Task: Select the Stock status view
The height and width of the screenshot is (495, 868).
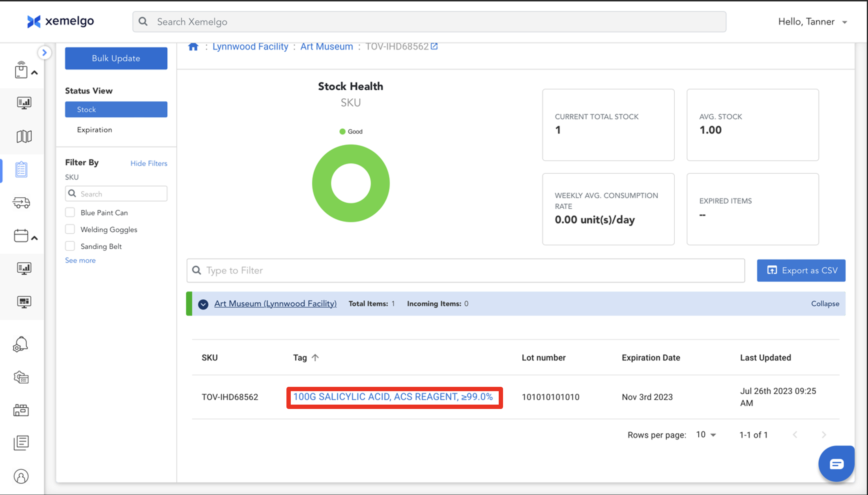Action: (x=116, y=109)
